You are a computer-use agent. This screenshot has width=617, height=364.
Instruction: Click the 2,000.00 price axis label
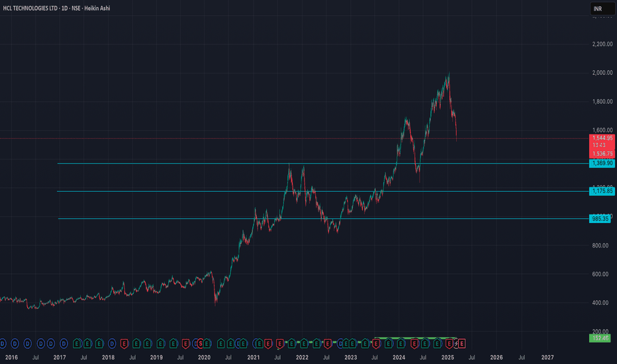click(602, 73)
